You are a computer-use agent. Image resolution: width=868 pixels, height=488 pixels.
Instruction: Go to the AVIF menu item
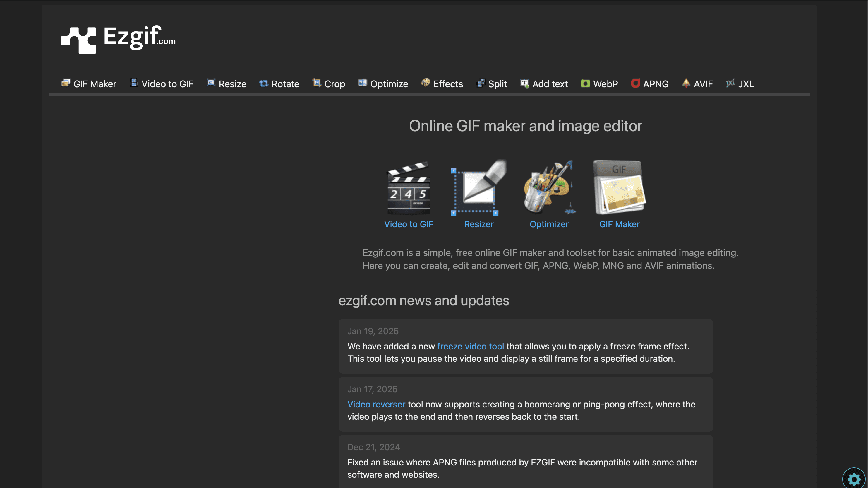point(697,84)
